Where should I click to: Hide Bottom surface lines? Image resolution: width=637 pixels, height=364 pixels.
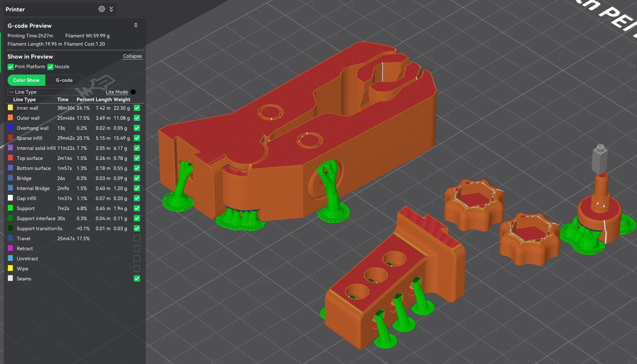point(137,168)
